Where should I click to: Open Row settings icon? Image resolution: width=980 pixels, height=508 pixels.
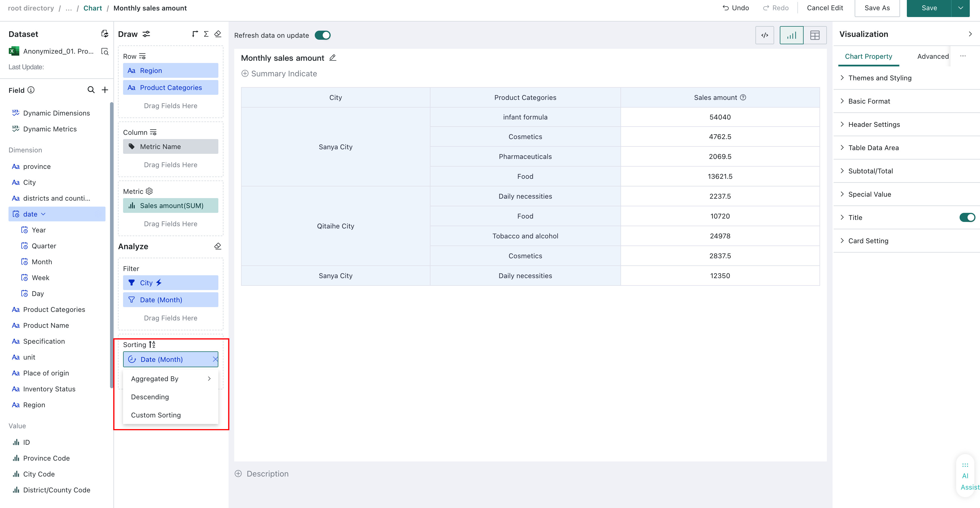click(x=142, y=56)
